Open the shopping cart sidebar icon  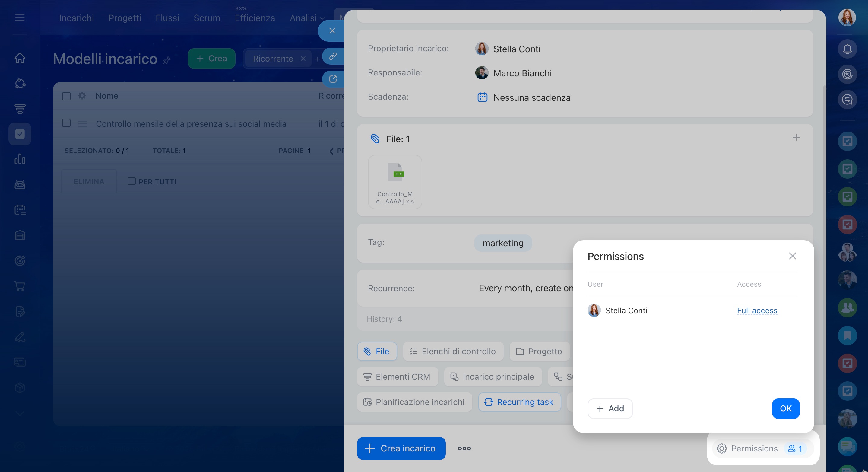[x=20, y=286]
